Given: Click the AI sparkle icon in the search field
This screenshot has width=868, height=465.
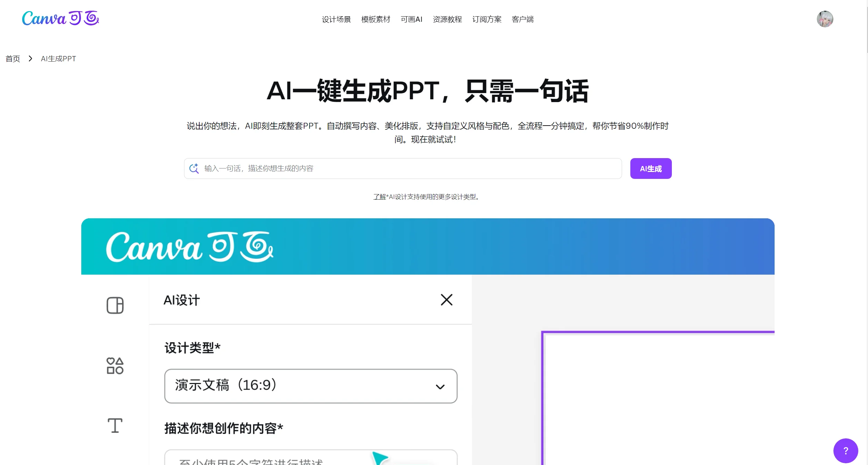Looking at the screenshot, I should [194, 168].
